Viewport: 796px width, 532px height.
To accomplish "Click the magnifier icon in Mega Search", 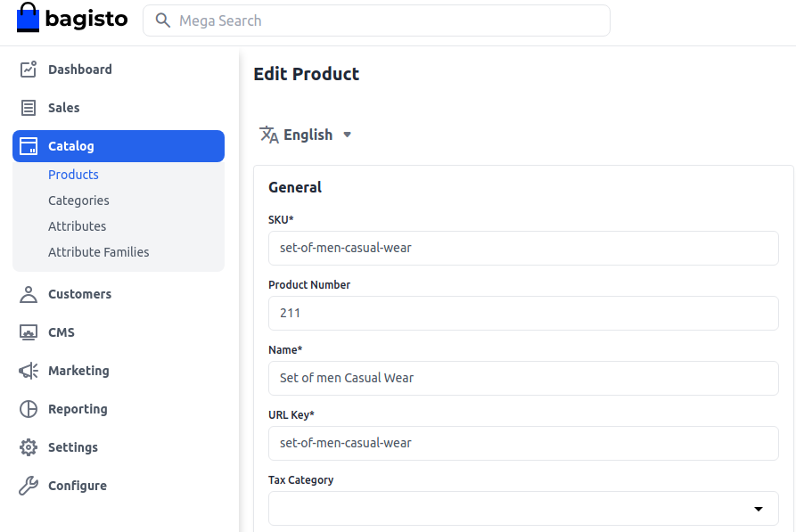I will (162, 20).
